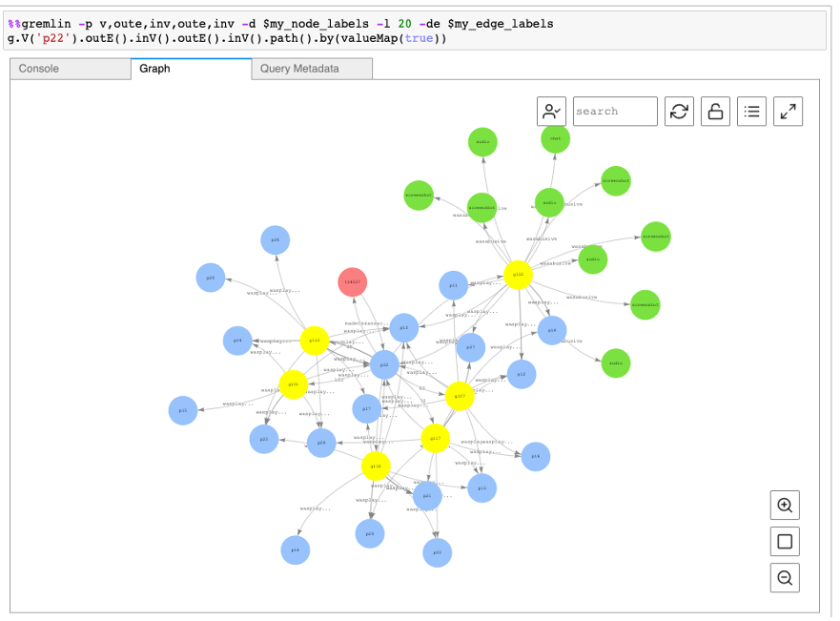This screenshot has width=840, height=621.
Task: Select the red 134527 node
Action: (353, 281)
